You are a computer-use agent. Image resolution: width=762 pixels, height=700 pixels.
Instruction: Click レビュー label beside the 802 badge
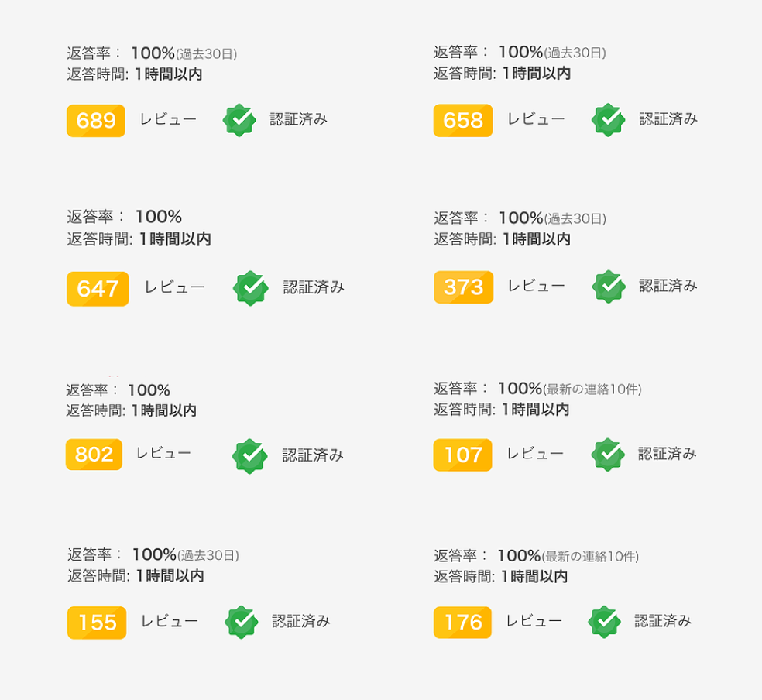coord(163,453)
